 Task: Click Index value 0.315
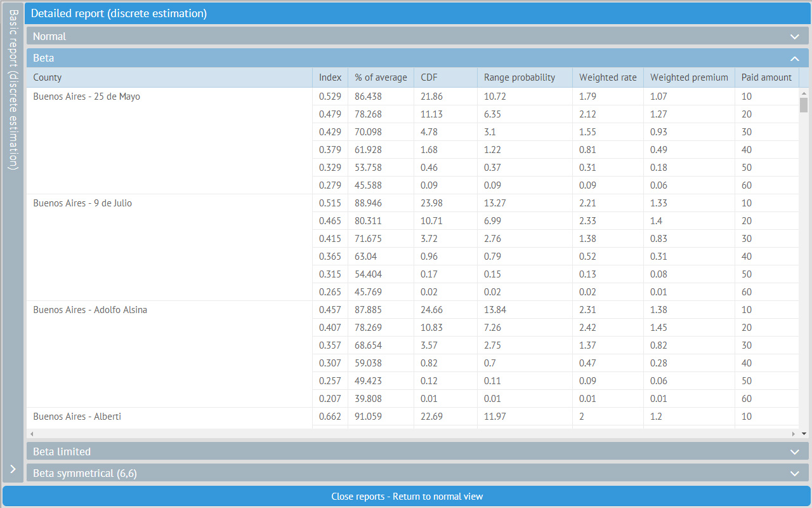point(331,274)
